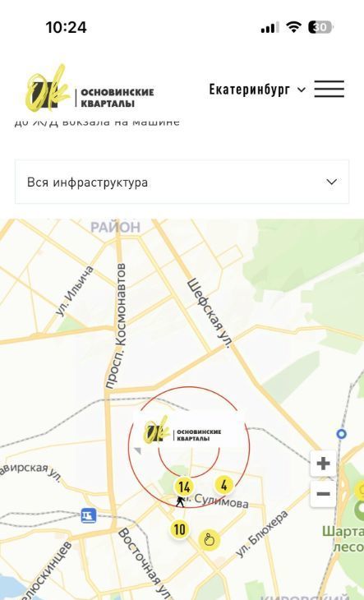The width and height of the screenshot is (364, 600).
Task: Click the blue train station icon
Action: tap(88, 515)
